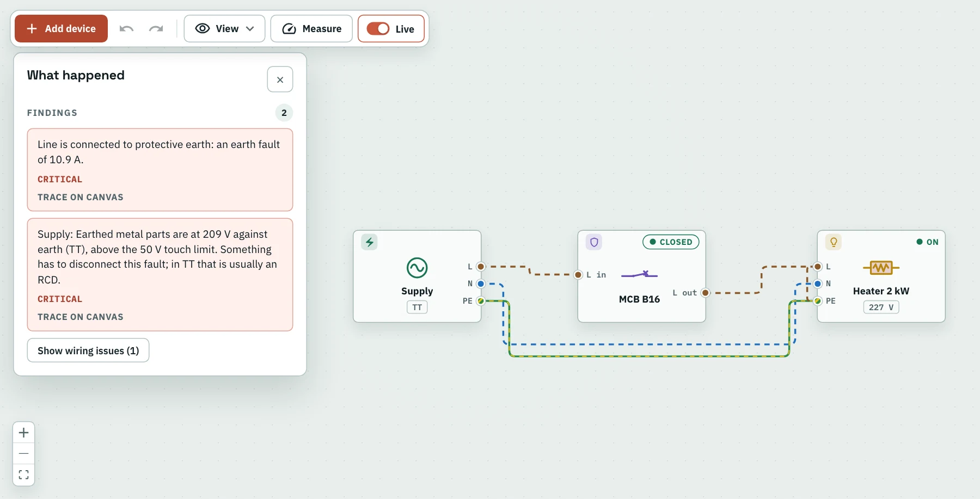This screenshot has width=980, height=499.
Task: Click the Supply N terminal
Action: point(481,284)
